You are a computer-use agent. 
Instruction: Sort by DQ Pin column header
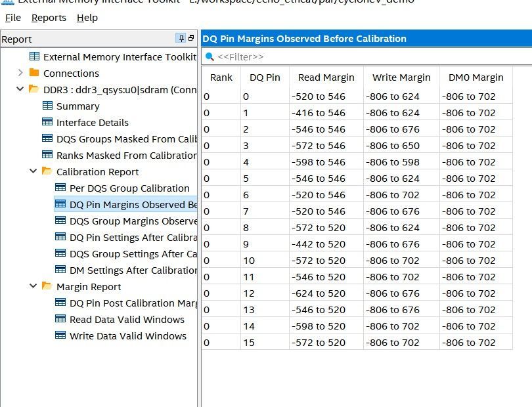(265, 77)
